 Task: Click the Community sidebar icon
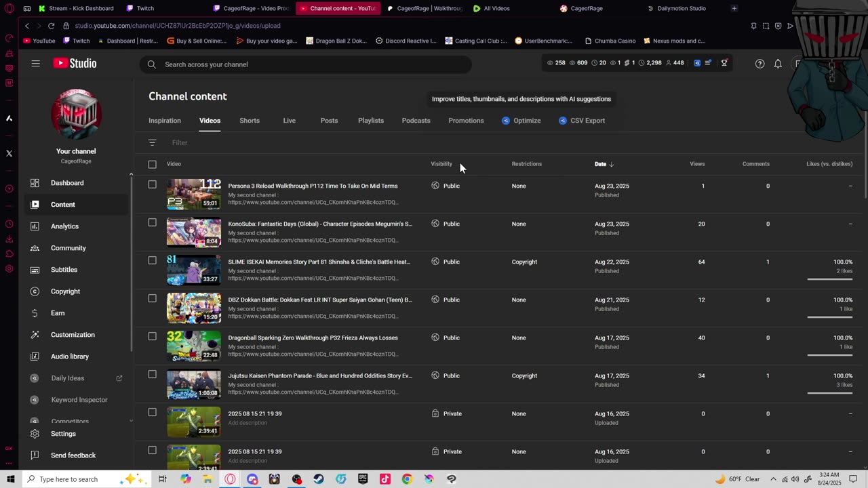click(35, 248)
